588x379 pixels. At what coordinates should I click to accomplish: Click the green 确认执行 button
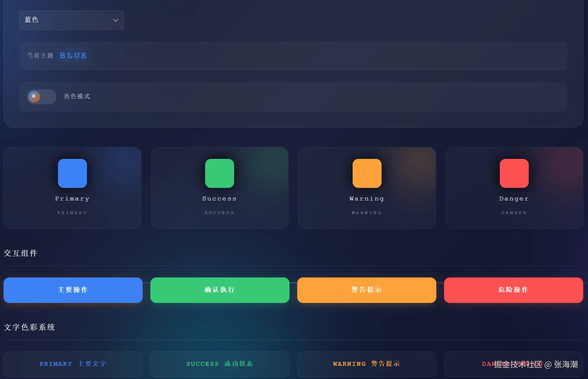coord(220,290)
